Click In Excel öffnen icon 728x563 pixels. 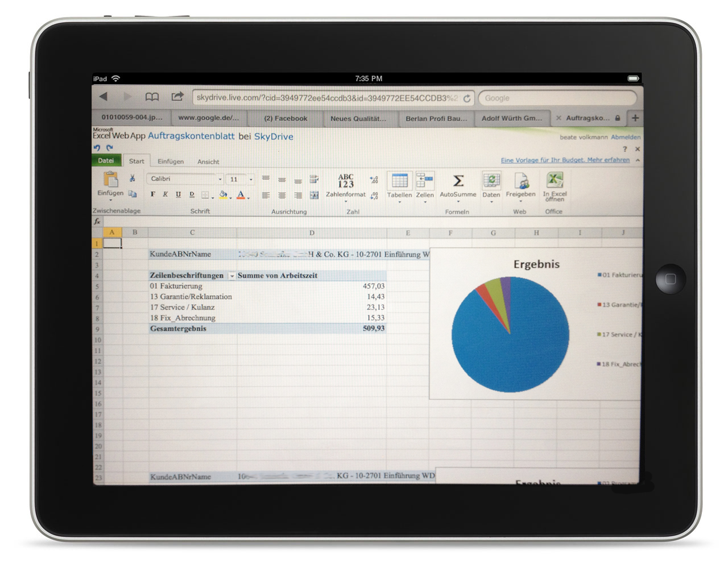[554, 180]
